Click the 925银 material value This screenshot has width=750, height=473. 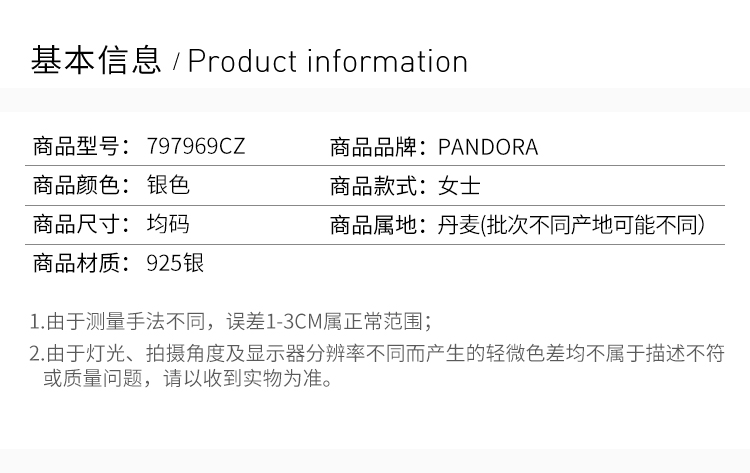tap(175, 264)
